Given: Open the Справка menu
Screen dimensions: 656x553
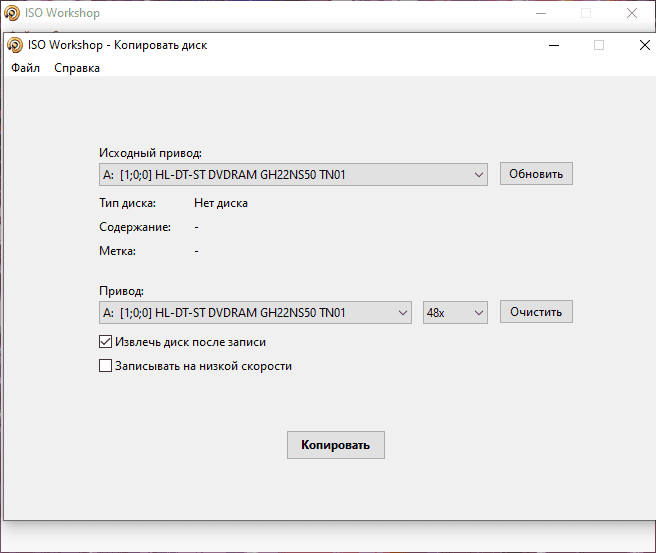Looking at the screenshot, I should pos(77,68).
